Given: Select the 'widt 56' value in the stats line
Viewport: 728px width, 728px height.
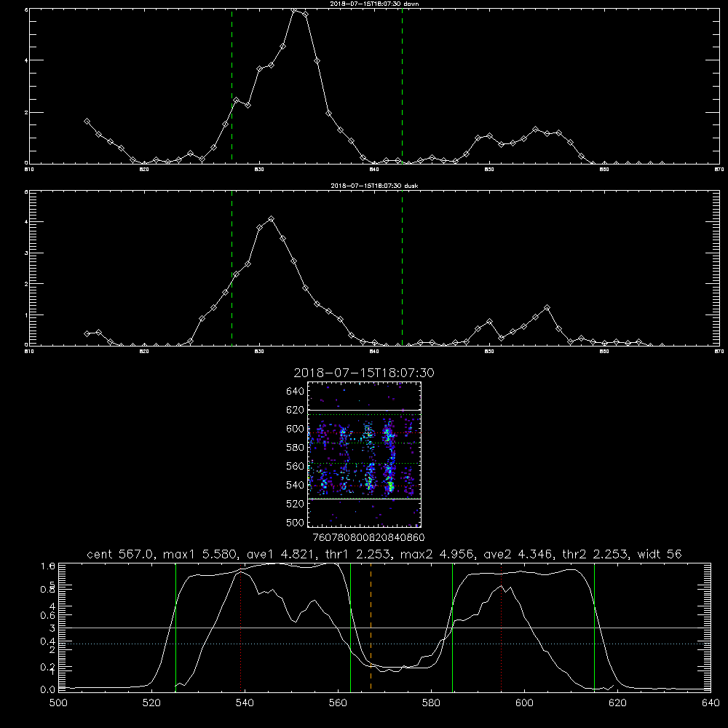Looking at the screenshot, I should tap(660, 554).
